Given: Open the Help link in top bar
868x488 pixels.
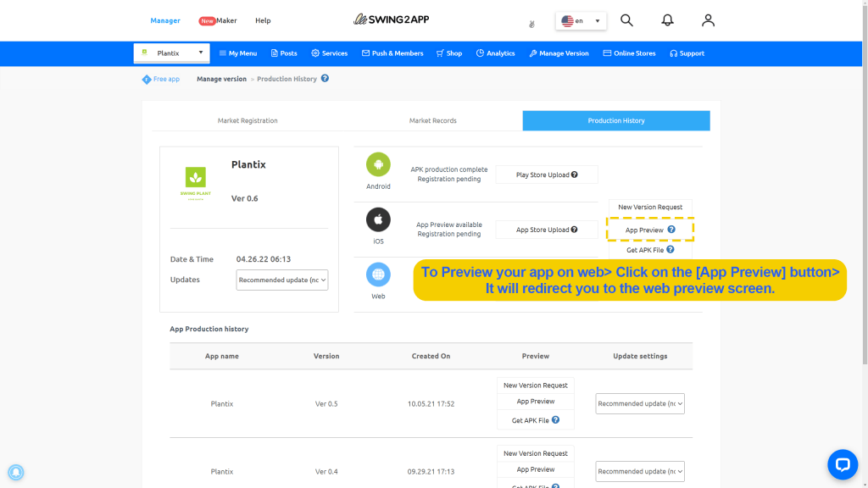Looking at the screenshot, I should coord(263,20).
